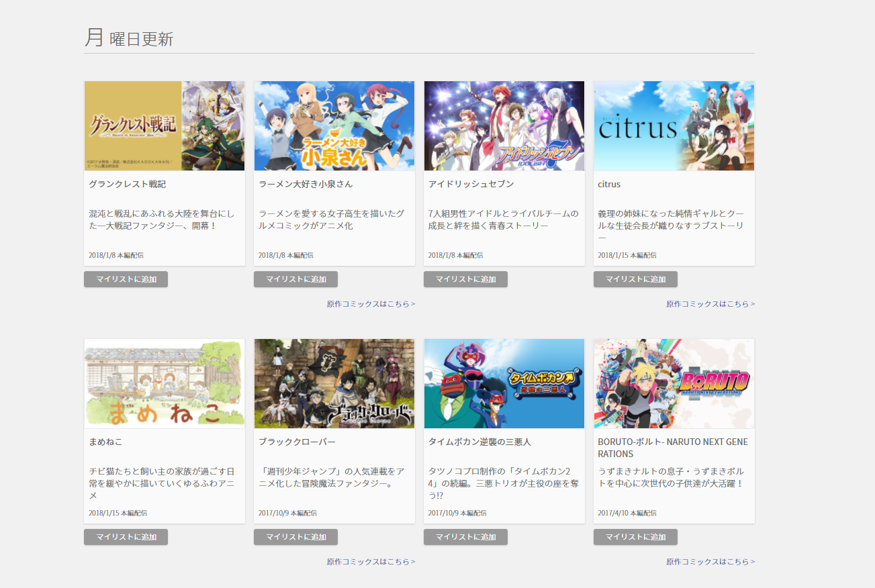Open the ラーメン大好き小泉さん thumbnail image
The width and height of the screenshot is (875, 588).
(x=334, y=126)
